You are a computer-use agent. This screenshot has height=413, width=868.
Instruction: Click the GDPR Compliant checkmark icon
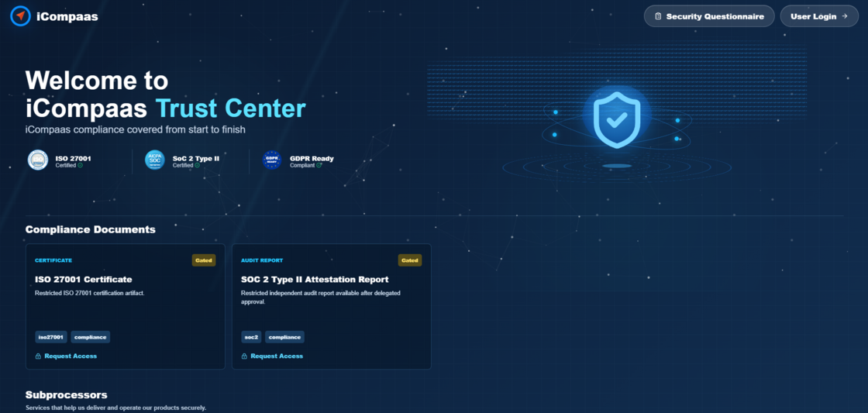[x=319, y=166]
